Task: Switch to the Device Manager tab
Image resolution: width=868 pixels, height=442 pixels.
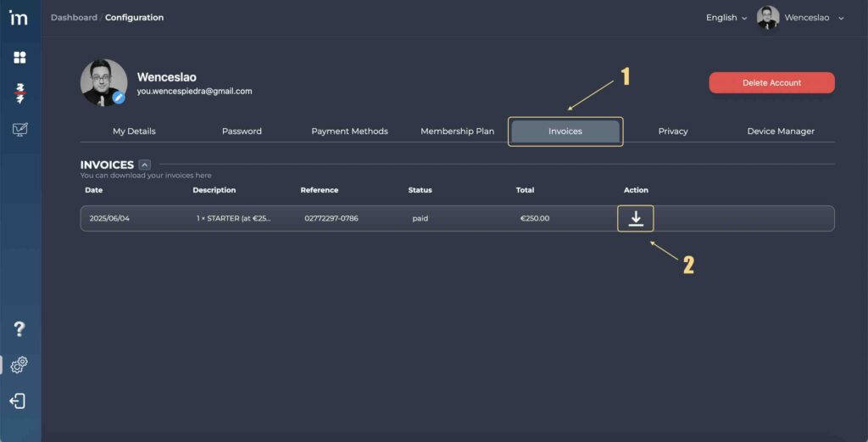Action: [781, 131]
